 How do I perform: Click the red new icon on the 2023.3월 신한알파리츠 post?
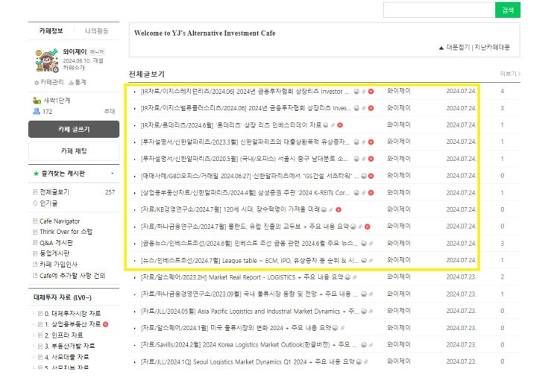(x=371, y=142)
